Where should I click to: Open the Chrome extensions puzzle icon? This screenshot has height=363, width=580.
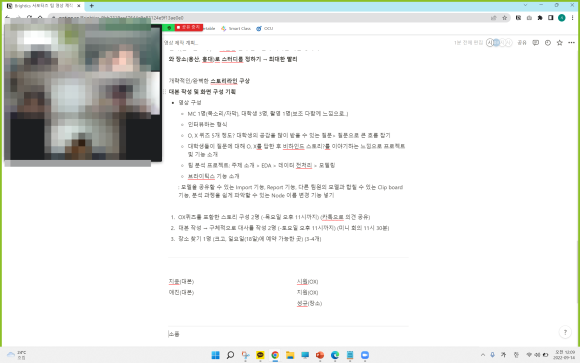540,18
